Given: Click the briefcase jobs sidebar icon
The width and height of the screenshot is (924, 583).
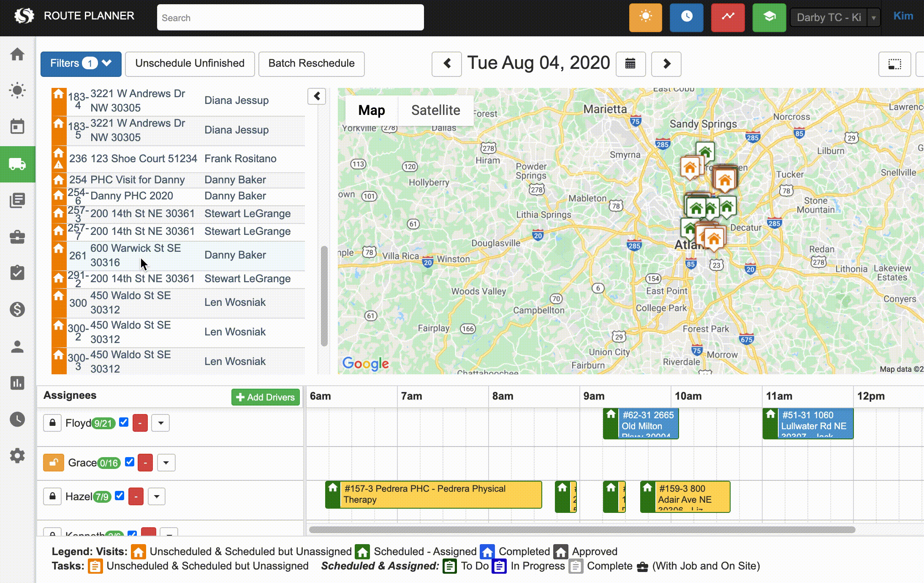Looking at the screenshot, I should coord(17,237).
